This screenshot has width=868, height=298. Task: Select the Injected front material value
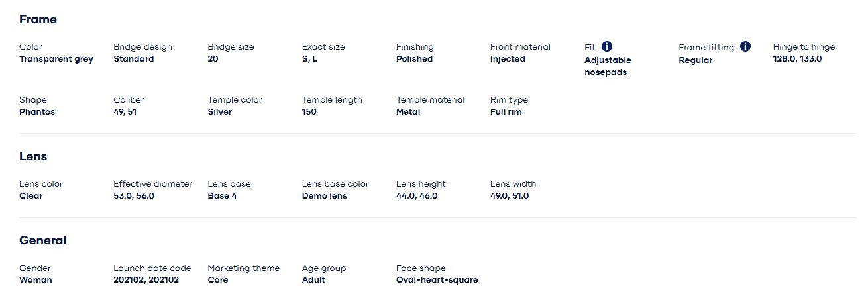point(508,59)
